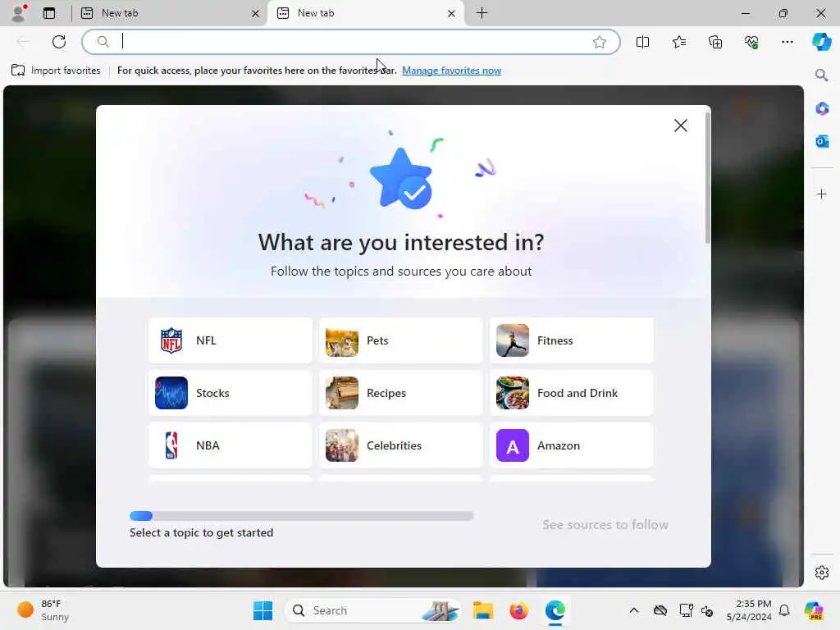Switch to the first New tab
This screenshot has width=840, height=630.
click(x=169, y=13)
